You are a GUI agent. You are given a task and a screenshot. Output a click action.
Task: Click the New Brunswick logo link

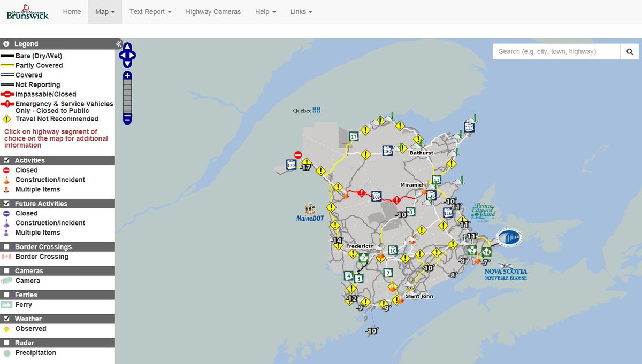[27, 12]
